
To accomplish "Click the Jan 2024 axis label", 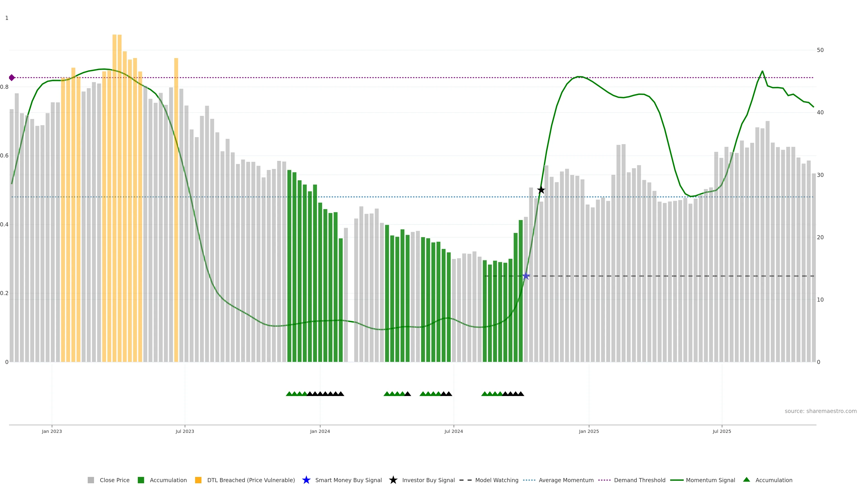I will 320,432.
